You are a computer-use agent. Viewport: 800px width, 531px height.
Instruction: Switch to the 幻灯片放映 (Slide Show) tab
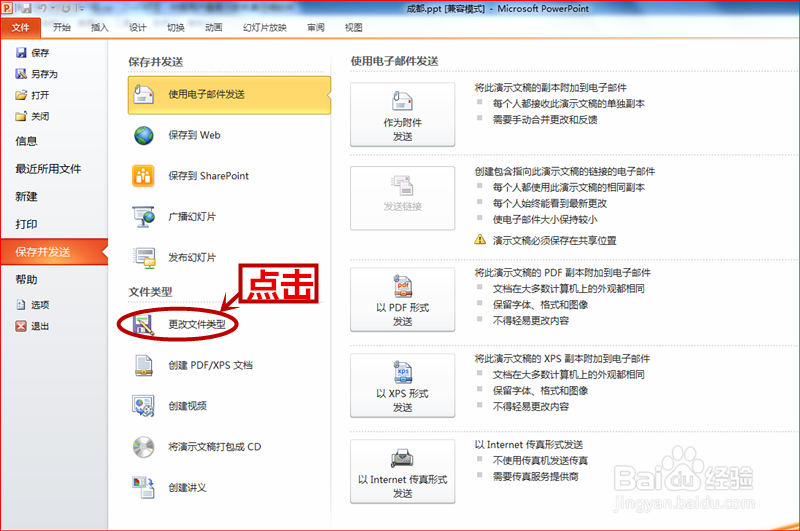[265, 28]
